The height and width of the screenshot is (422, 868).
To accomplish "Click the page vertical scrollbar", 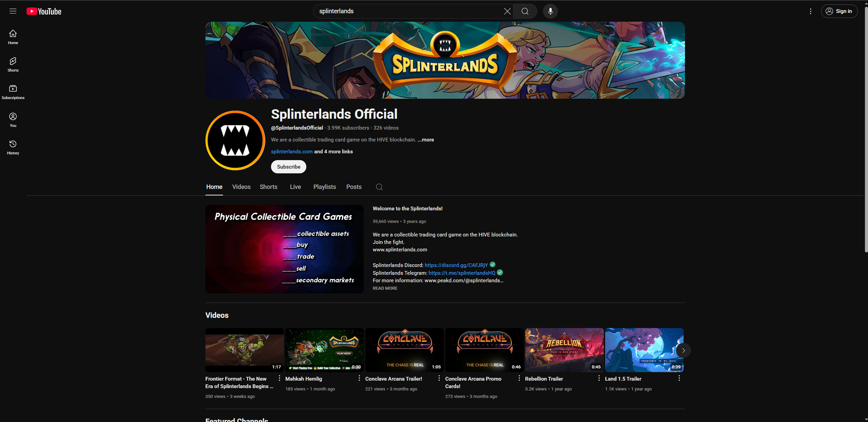I will pyautogui.click(x=866, y=129).
